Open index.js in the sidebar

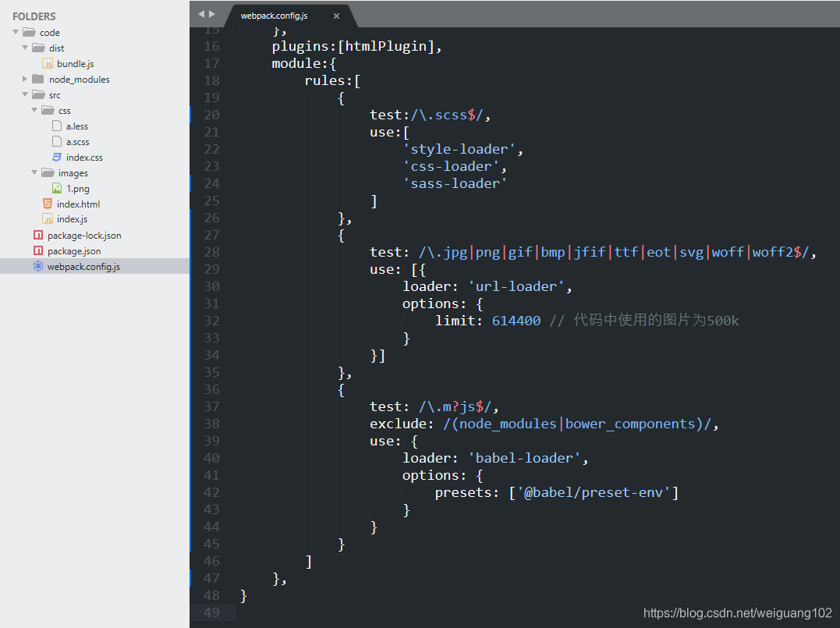coord(73,218)
